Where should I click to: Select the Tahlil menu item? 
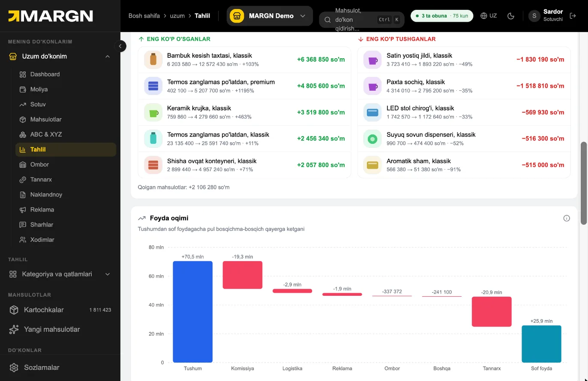coord(66,149)
